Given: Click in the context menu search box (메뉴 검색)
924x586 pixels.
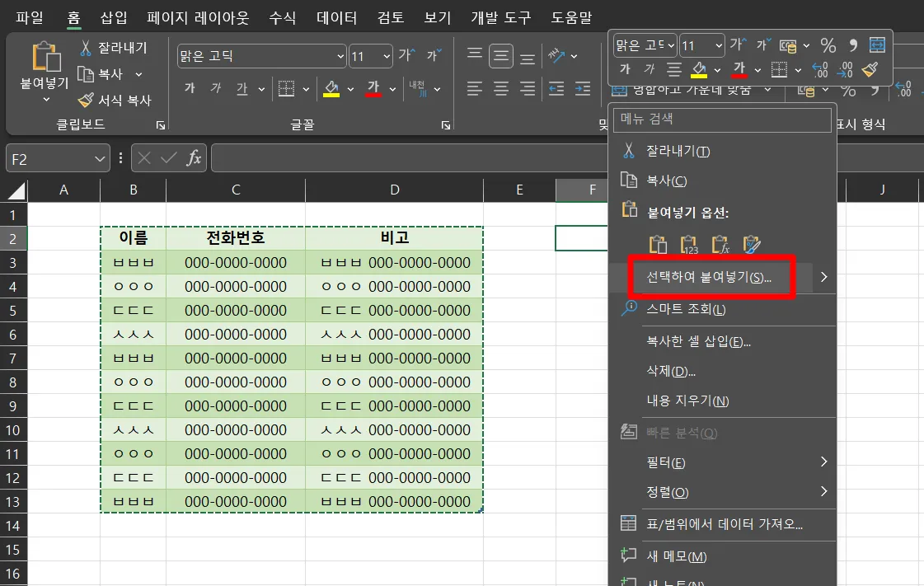Looking at the screenshot, I should [x=722, y=119].
